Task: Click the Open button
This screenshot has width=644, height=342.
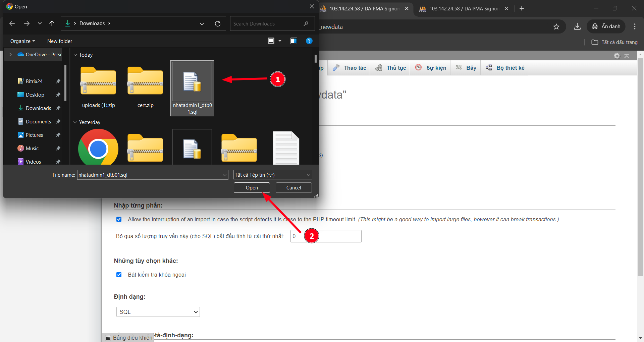Action: click(252, 187)
